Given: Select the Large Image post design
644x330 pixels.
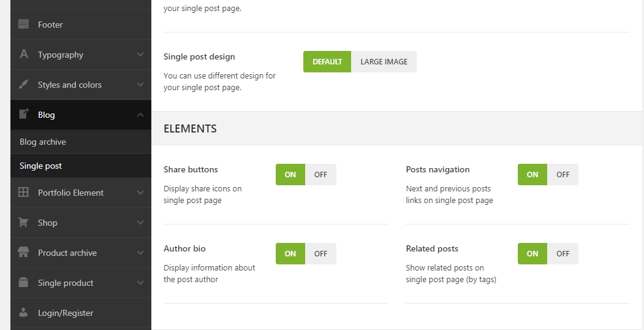Looking at the screenshot, I should [384, 62].
